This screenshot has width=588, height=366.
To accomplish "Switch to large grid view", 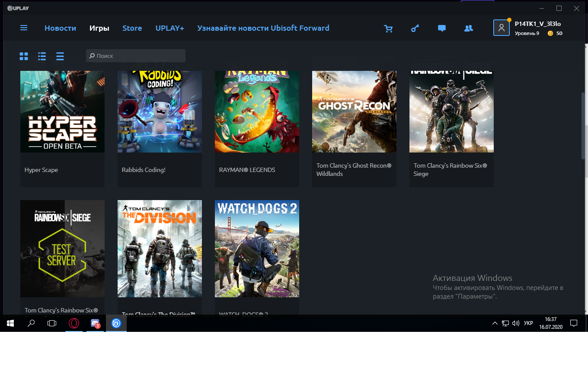I will (x=24, y=56).
